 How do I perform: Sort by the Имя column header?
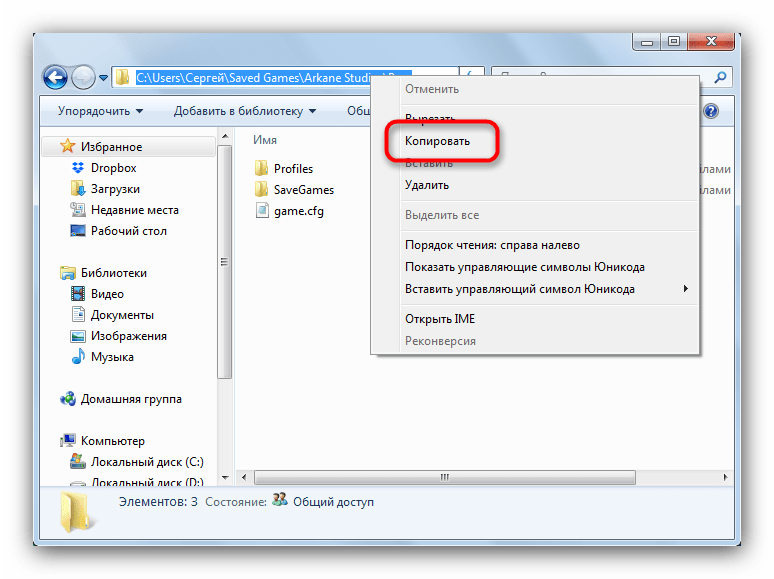(x=265, y=140)
